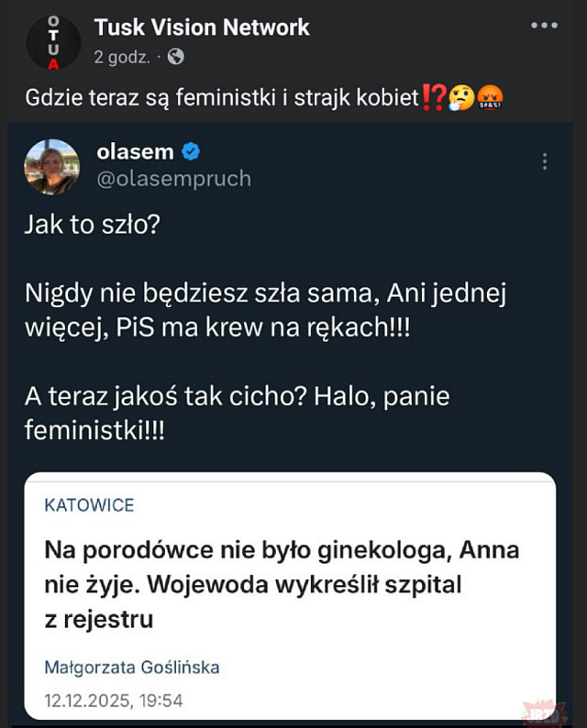The width and height of the screenshot is (587, 728).
Task: Click the thinking face emoji
Action: click(x=460, y=97)
